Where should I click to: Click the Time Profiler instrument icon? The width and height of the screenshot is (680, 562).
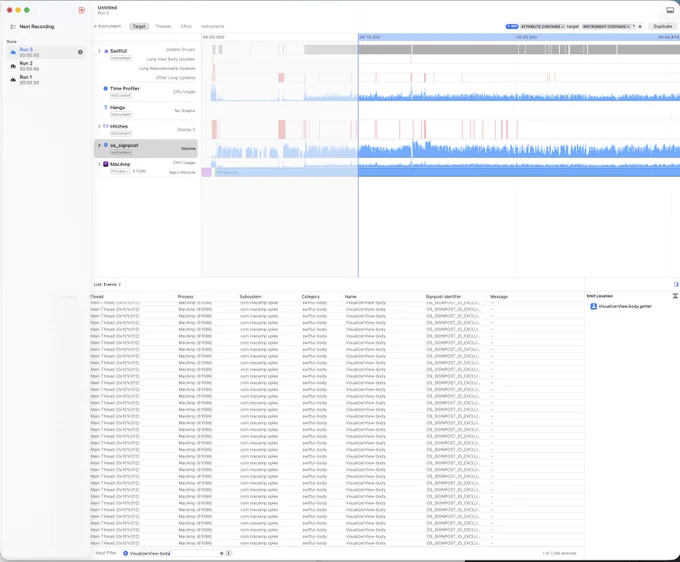click(x=105, y=88)
